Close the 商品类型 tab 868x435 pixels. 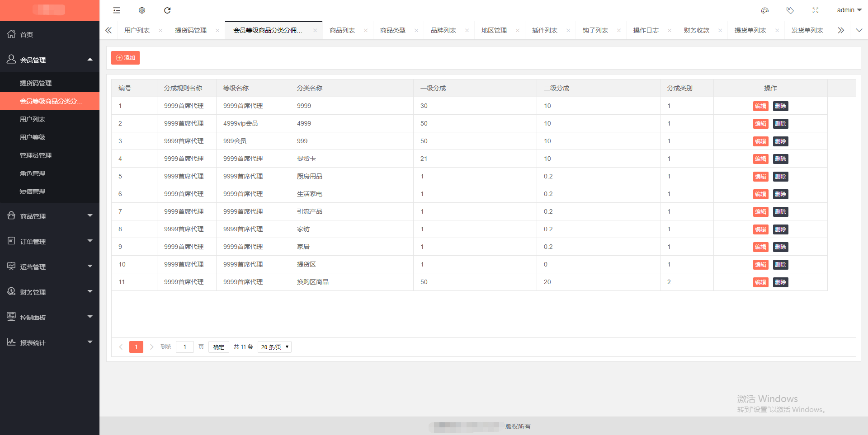click(x=416, y=31)
